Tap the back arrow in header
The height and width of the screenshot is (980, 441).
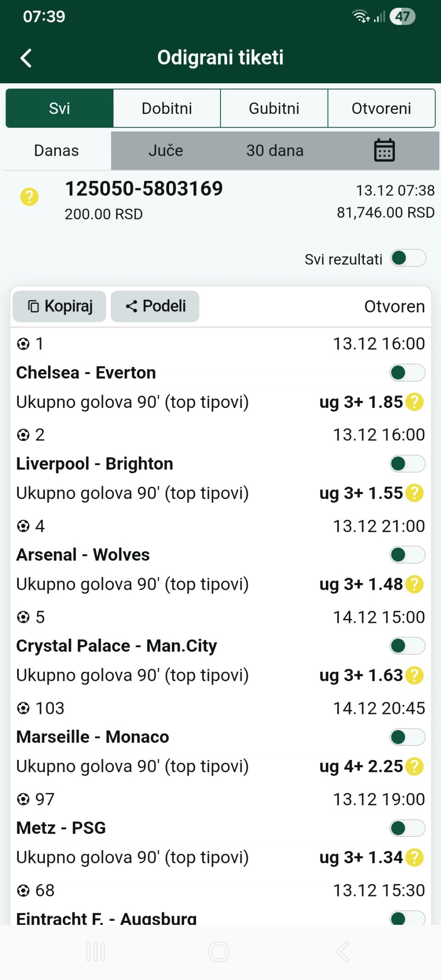click(x=26, y=58)
